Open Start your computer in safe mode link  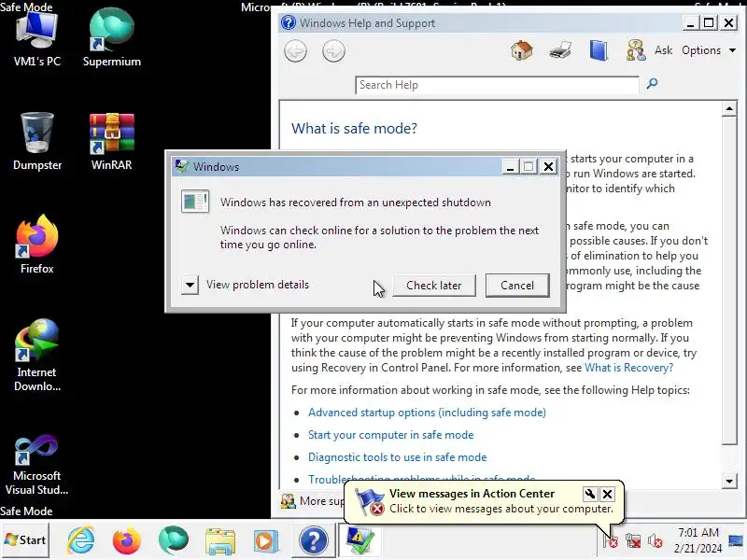coord(390,435)
